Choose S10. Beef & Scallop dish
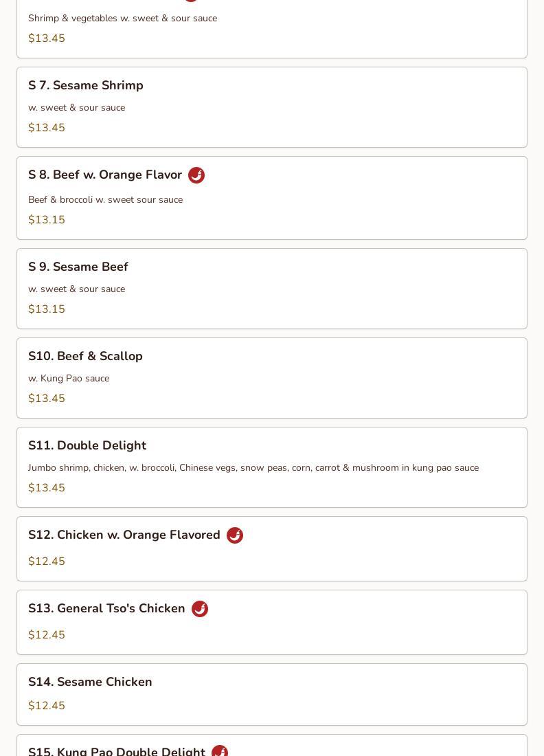 point(85,356)
